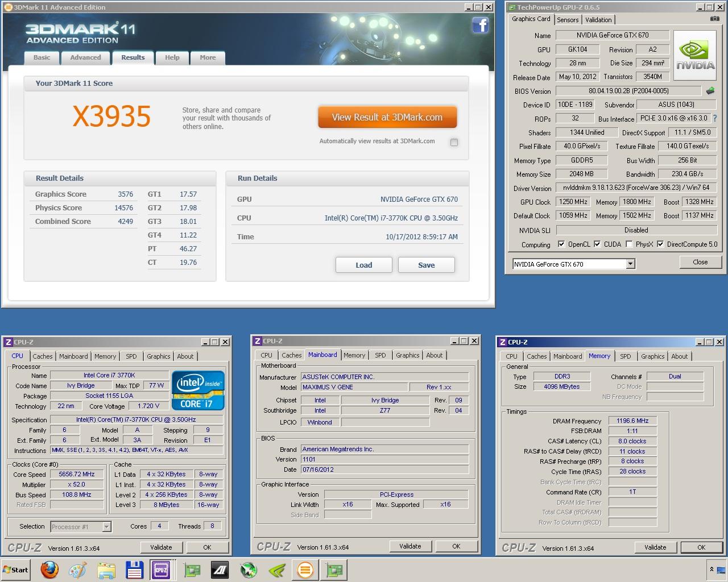Click the Close button in GPU-Z
Screen dimensions: 728x582
click(x=700, y=262)
